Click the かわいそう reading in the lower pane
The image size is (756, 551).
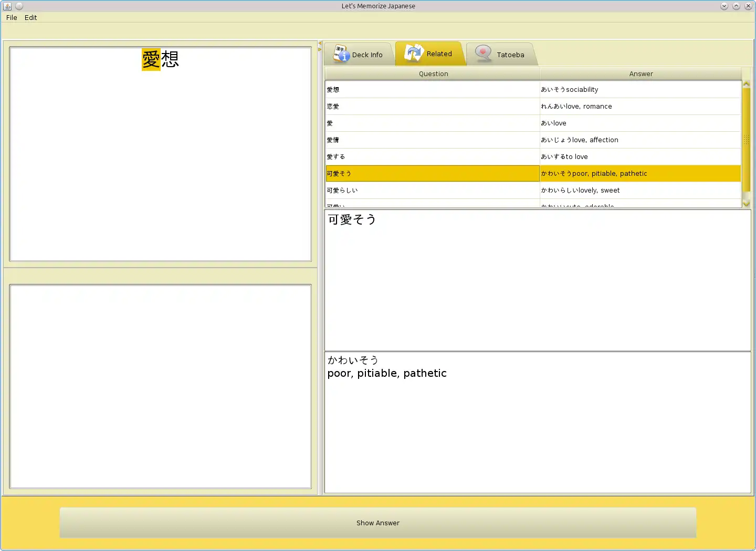click(x=353, y=360)
